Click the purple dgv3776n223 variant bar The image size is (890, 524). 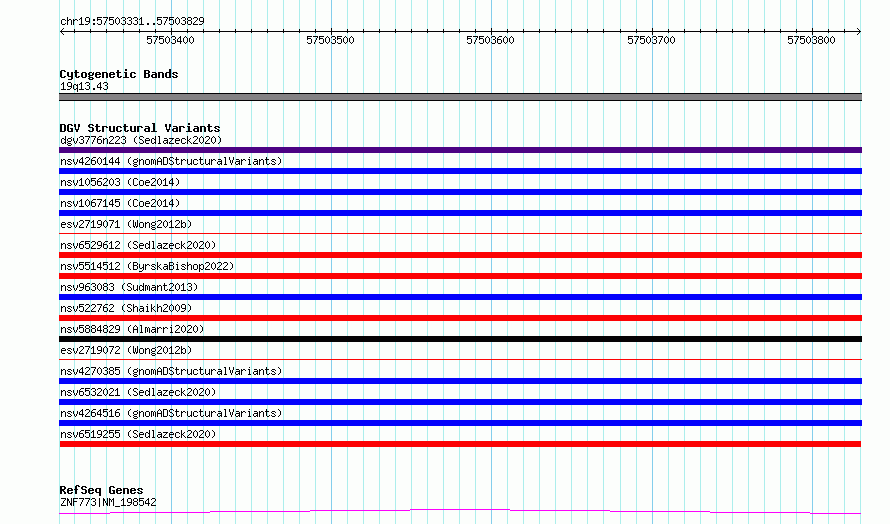[x=460, y=150]
